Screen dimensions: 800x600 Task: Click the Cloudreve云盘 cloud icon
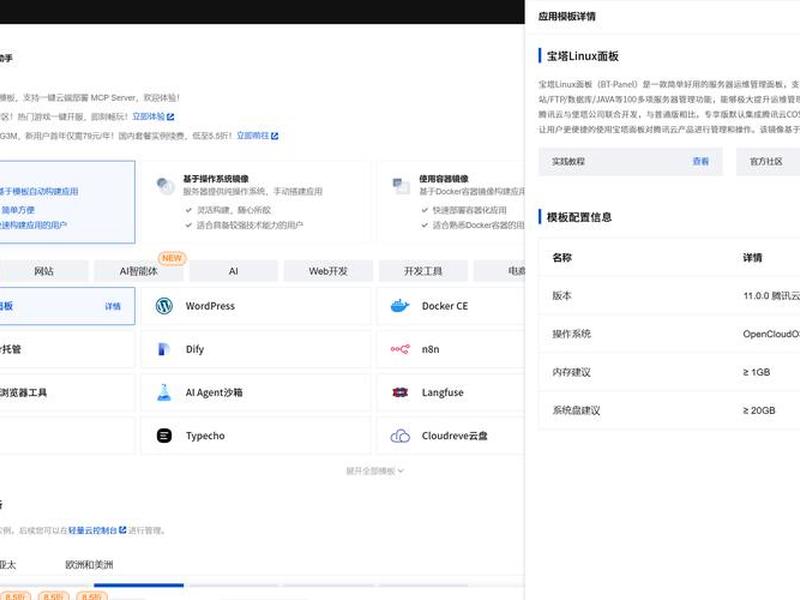[399, 436]
